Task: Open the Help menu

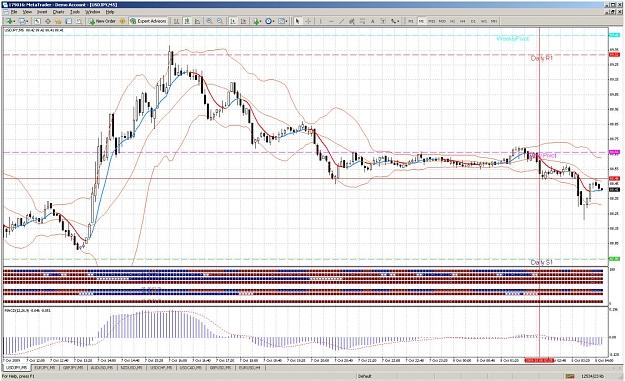Action: pos(110,12)
